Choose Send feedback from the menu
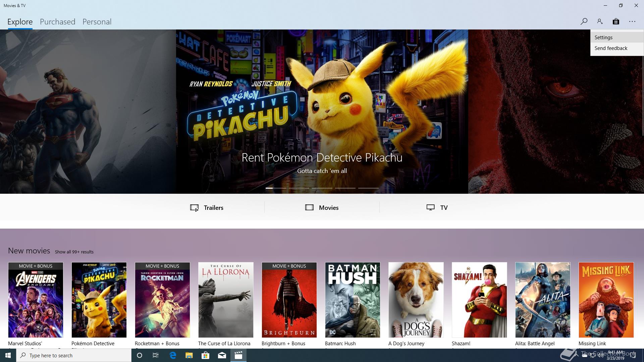 point(617,48)
